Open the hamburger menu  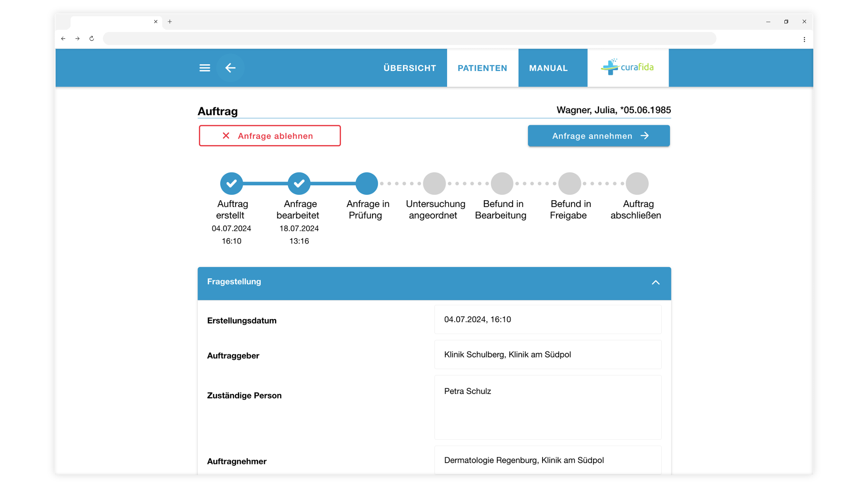pyautogui.click(x=205, y=68)
